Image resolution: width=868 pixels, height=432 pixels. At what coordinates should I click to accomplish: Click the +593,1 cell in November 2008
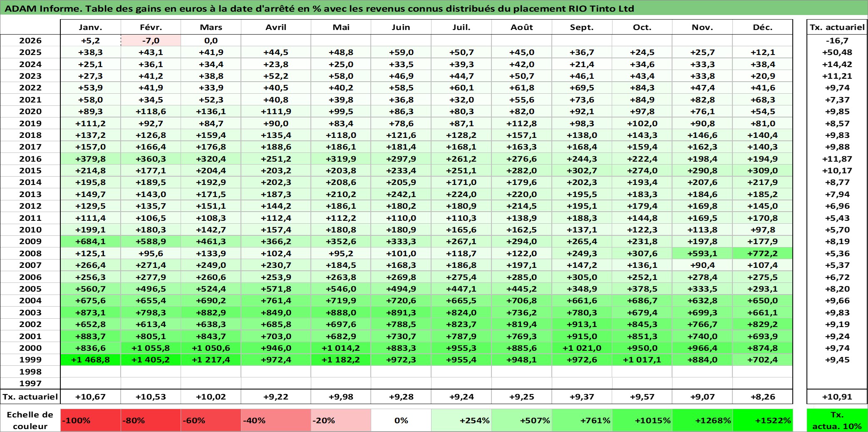[x=702, y=253]
